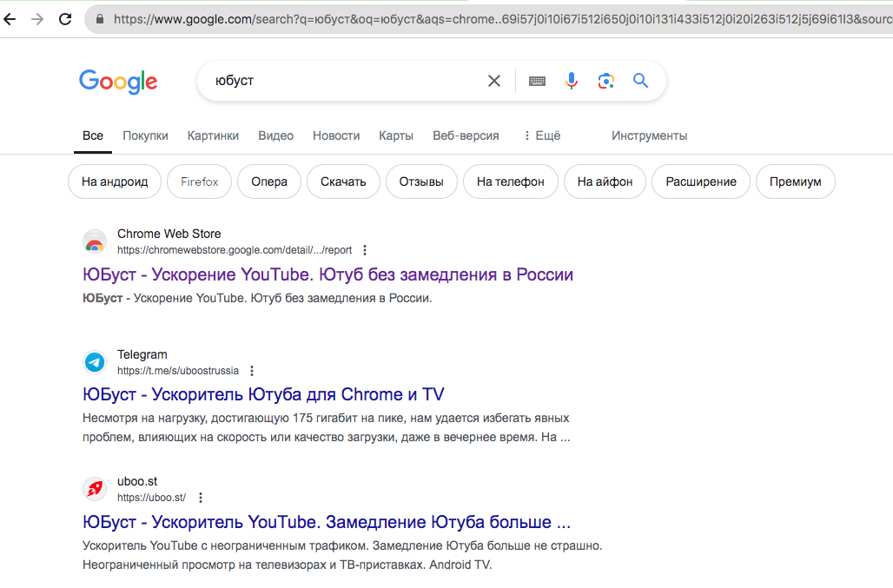Open options menu for uboo.st result
This screenshot has height=588, width=893.
pos(201,498)
